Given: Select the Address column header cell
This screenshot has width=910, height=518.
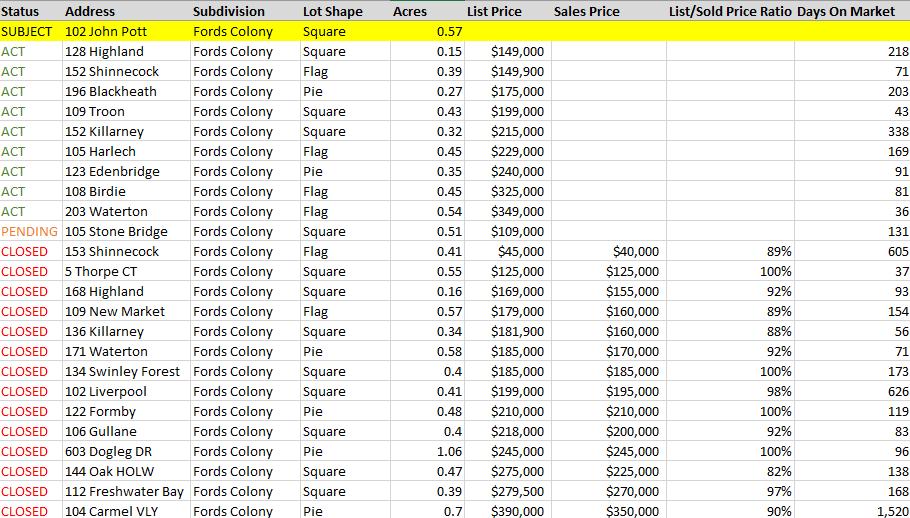Looking at the screenshot, I should (x=127, y=11).
